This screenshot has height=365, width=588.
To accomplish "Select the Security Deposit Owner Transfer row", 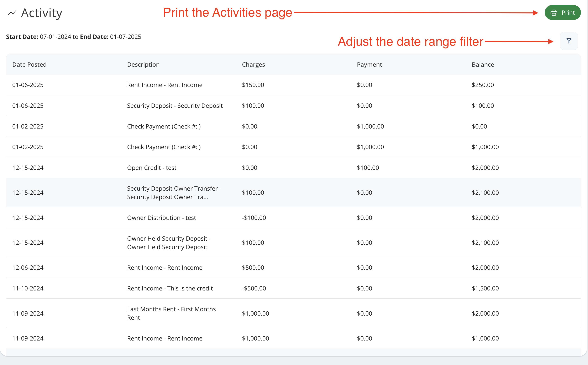I will (174, 193).
